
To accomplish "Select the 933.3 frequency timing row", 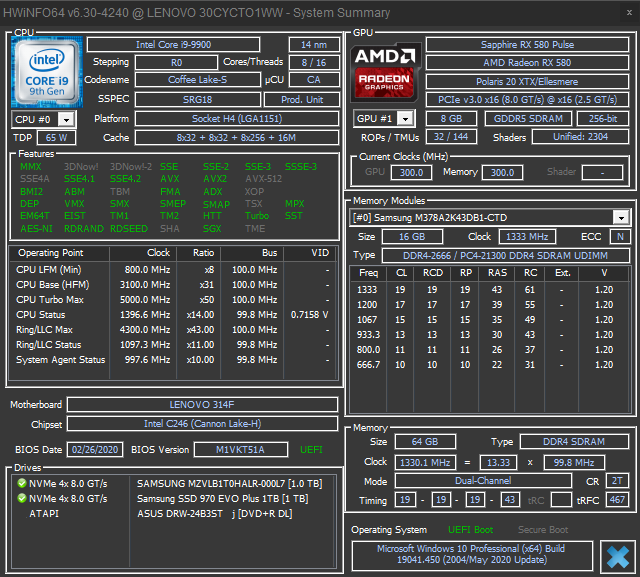I will (489, 335).
